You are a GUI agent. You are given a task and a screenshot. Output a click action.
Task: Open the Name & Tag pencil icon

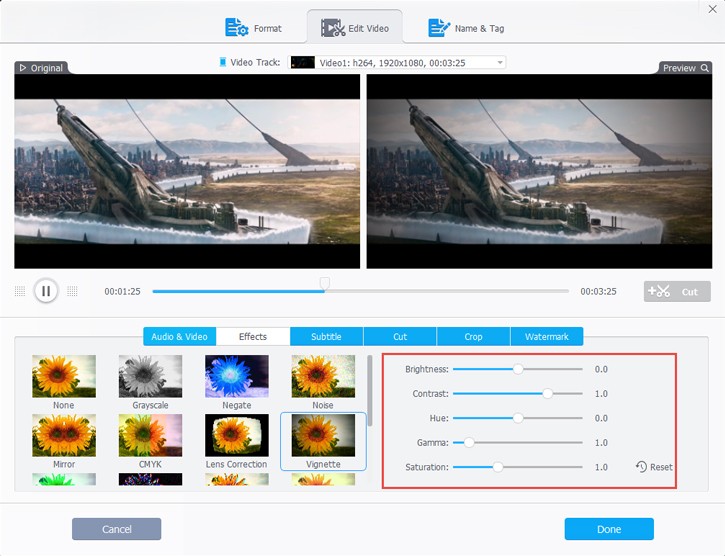click(439, 28)
